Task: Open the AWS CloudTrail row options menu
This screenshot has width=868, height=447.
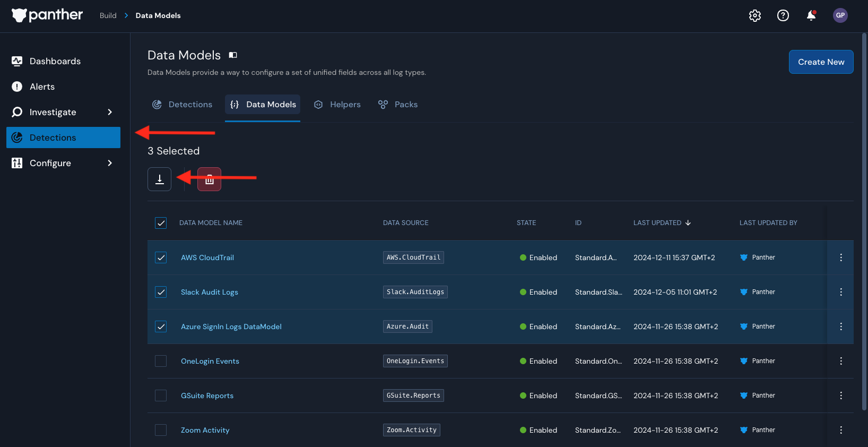Action: point(840,257)
